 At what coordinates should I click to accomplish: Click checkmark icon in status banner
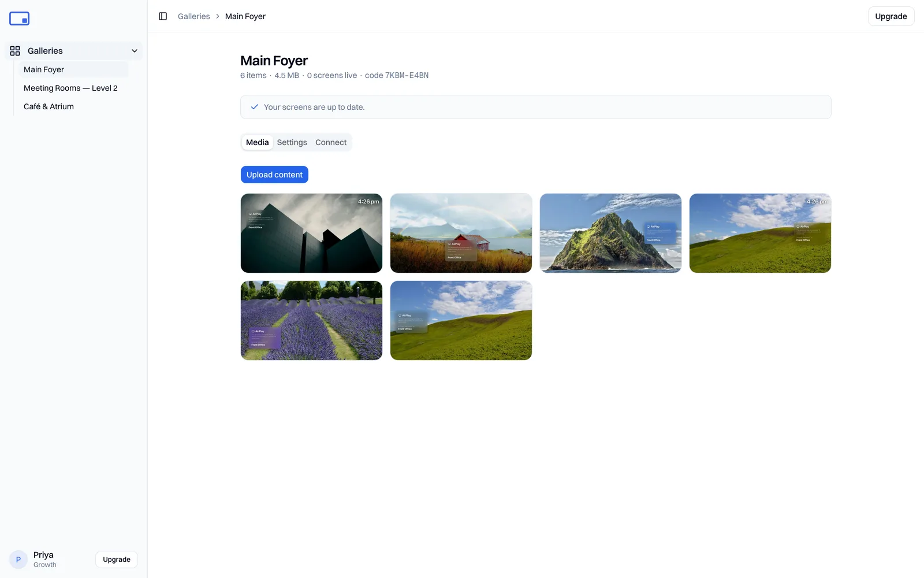(x=254, y=107)
